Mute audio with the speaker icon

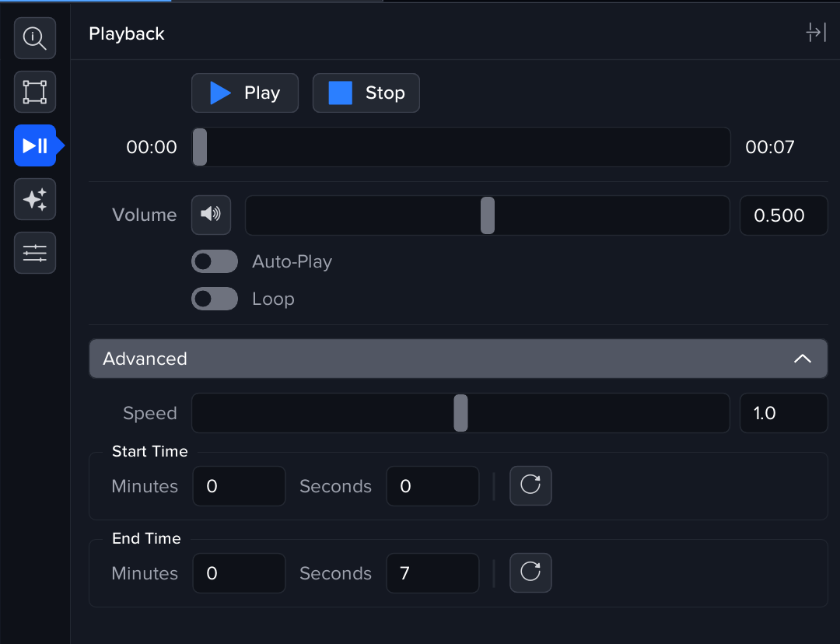pos(211,215)
